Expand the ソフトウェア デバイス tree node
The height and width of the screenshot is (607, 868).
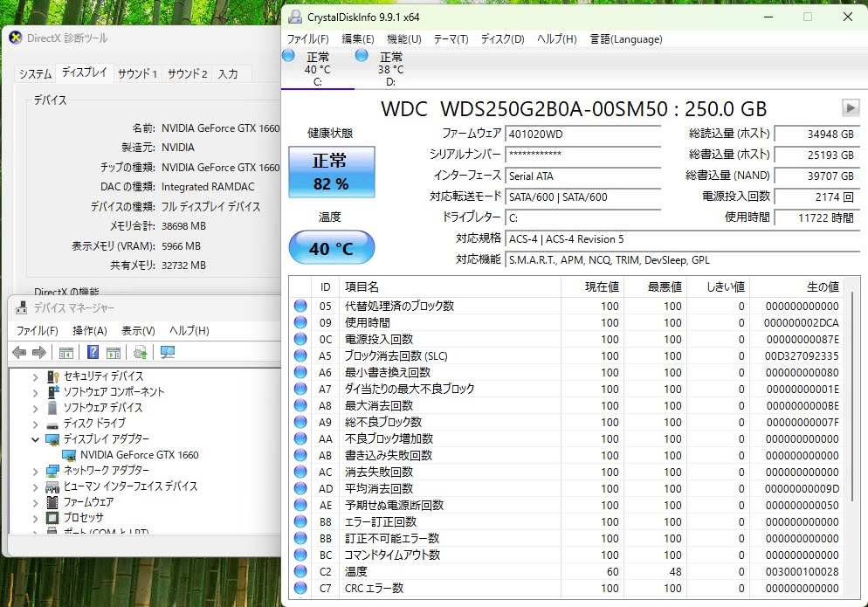[x=36, y=409]
